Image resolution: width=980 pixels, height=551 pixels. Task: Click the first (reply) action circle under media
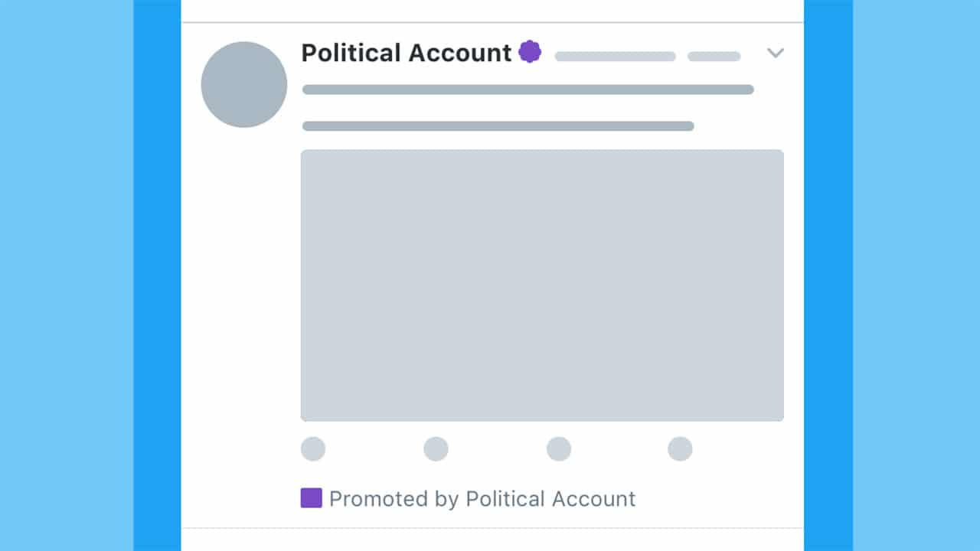click(313, 449)
